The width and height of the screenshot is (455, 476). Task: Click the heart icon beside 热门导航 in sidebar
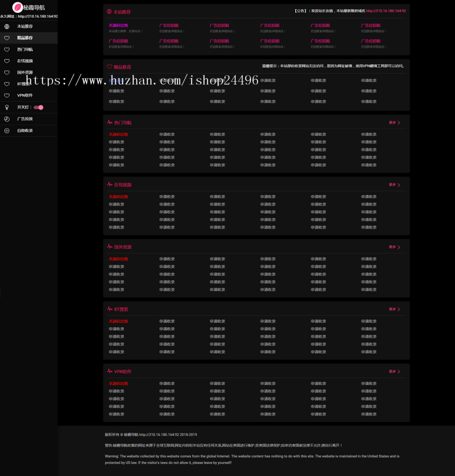point(7,50)
